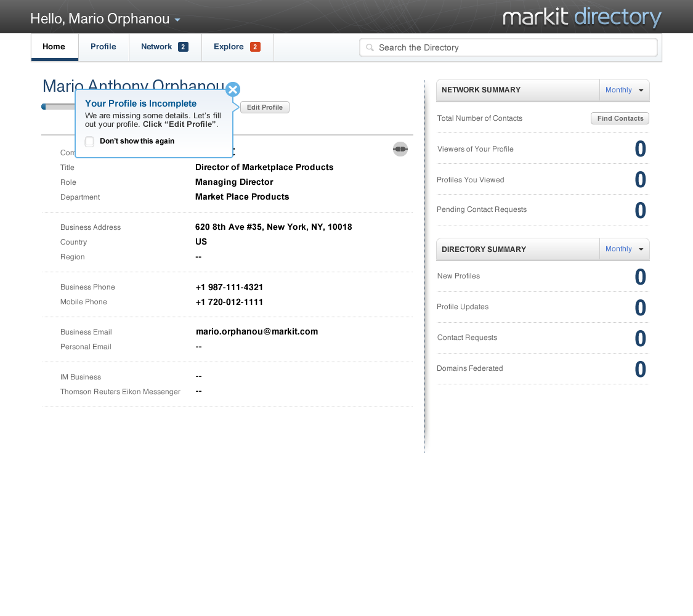The width and height of the screenshot is (693, 616).
Task: Open the Explore badge showing 2
Action: 255,47
